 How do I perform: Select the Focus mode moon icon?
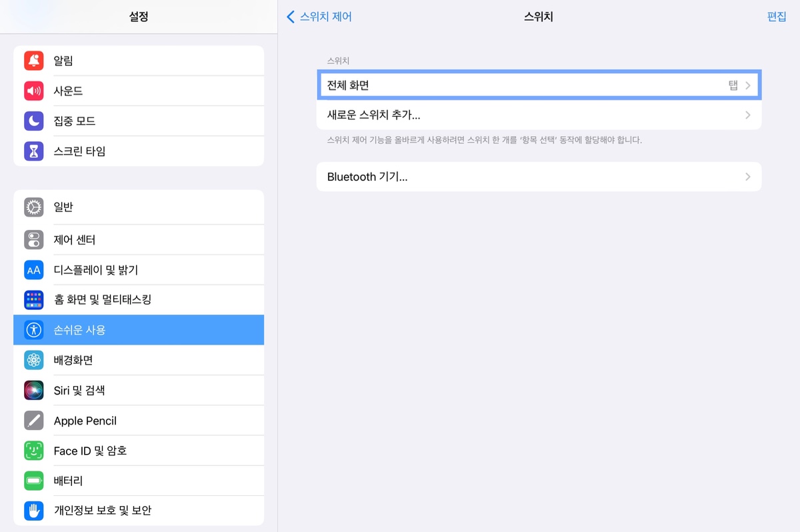34,121
